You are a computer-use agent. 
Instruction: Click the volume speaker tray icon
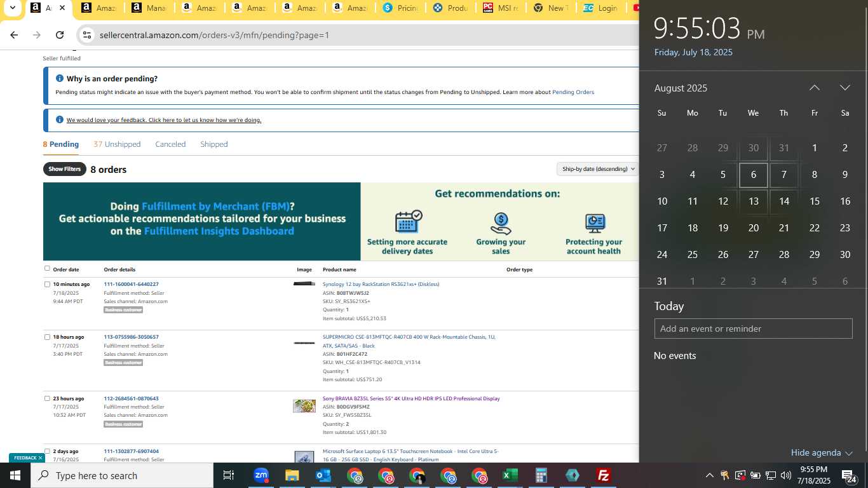click(x=785, y=475)
